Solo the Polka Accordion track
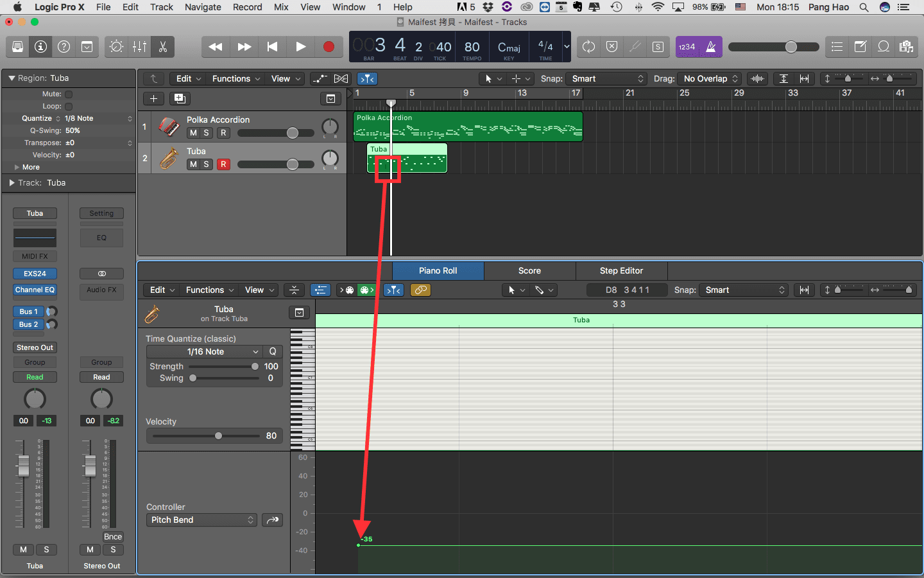Screen dimensions: 924x578 point(206,133)
